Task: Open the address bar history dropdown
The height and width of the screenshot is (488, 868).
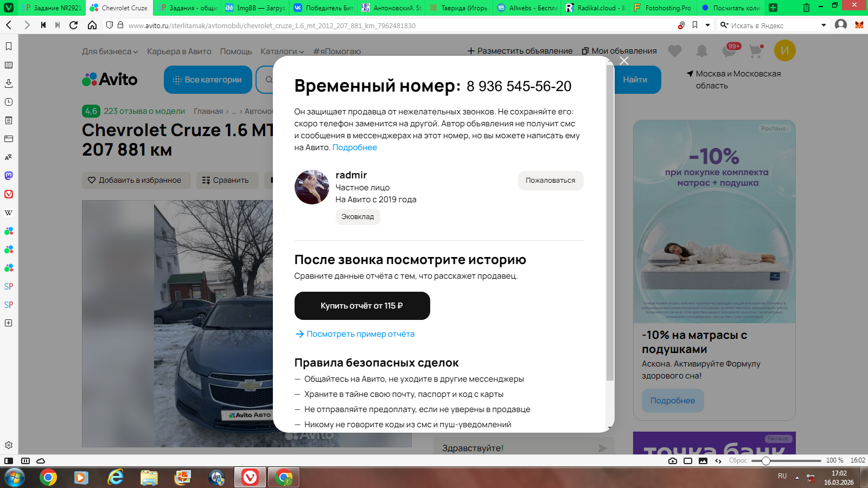Action: (x=707, y=25)
